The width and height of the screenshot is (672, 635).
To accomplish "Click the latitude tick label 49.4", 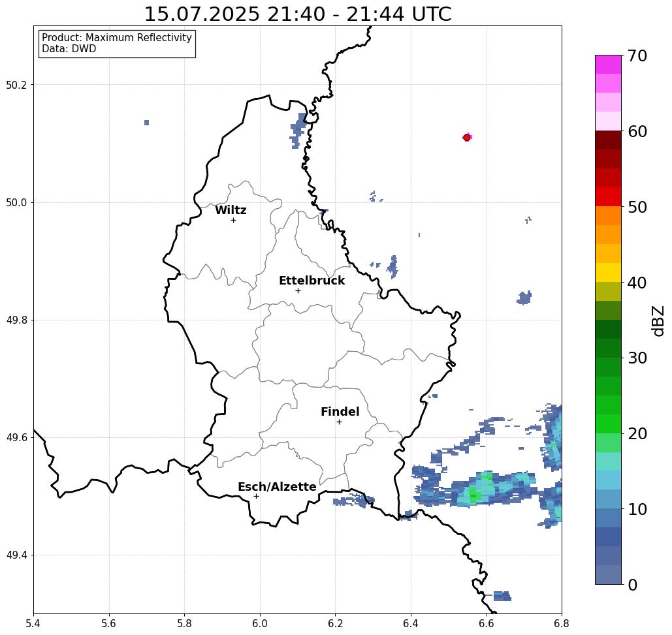I will [16, 555].
